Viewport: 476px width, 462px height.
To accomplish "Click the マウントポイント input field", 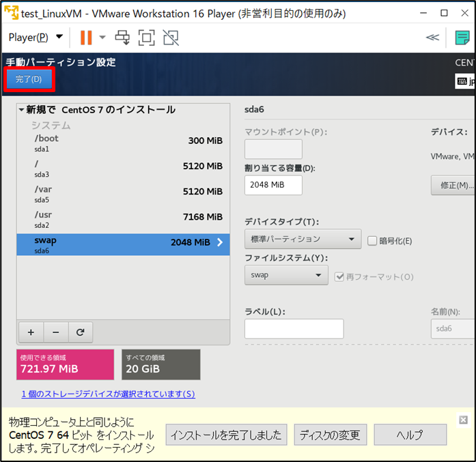I will [273, 149].
